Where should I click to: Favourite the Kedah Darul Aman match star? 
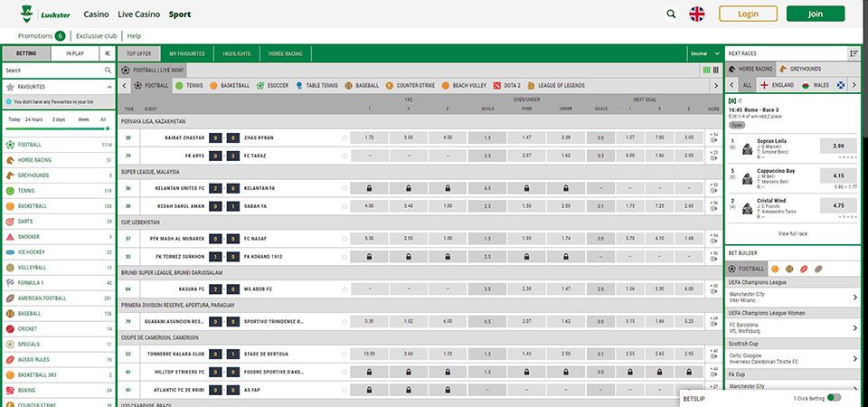click(344, 206)
